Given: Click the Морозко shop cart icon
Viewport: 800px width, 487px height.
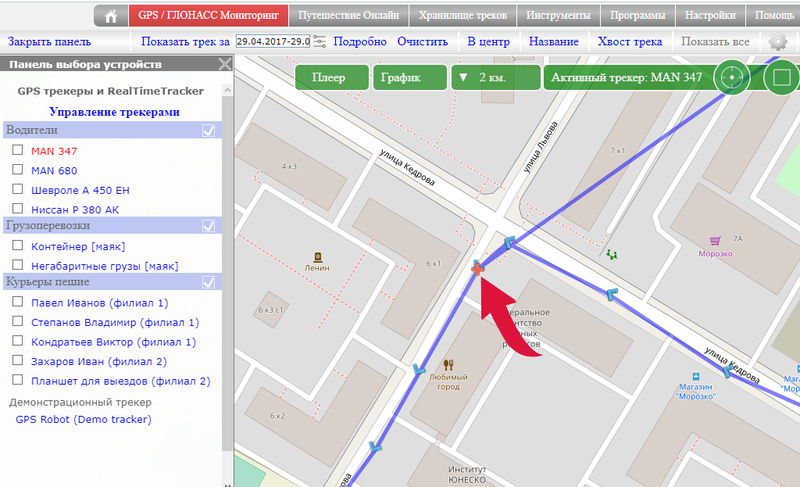Looking at the screenshot, I should (x=715, y=240).
